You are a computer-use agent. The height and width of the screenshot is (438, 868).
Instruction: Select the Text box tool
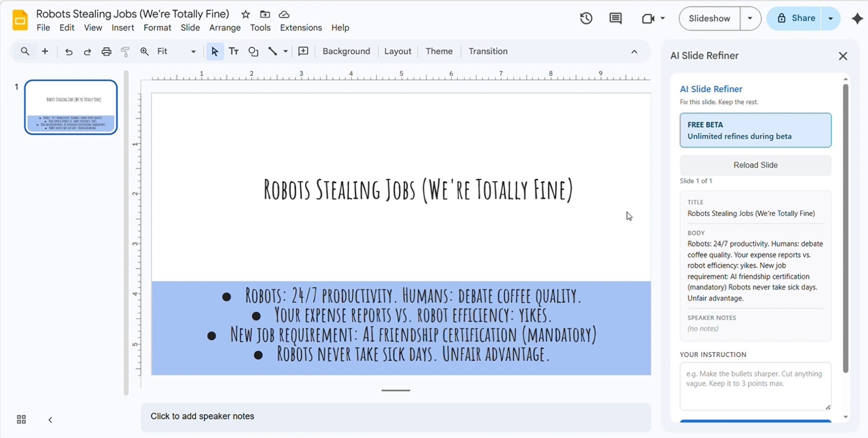(234, 51)
